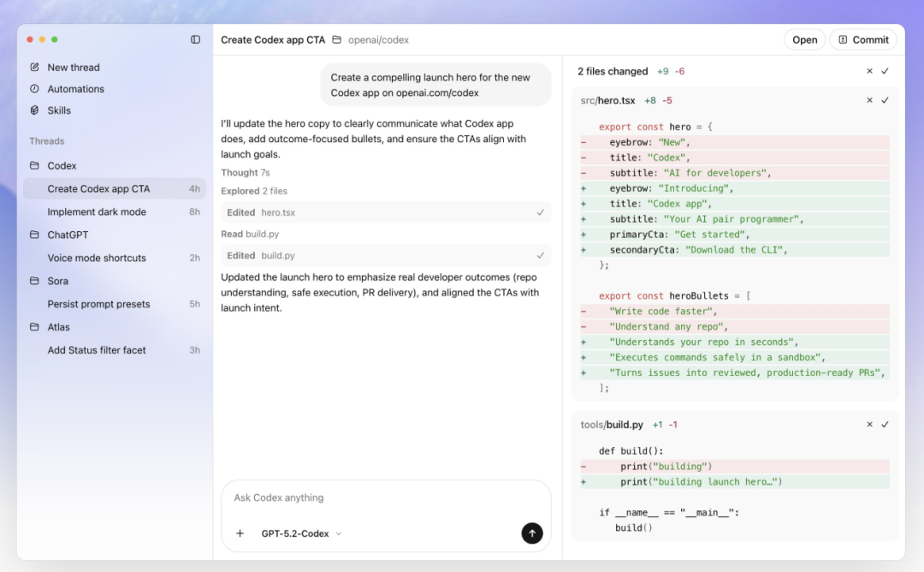Click macOS green zoom window button
924x572 pixels.
coord(54,39)
